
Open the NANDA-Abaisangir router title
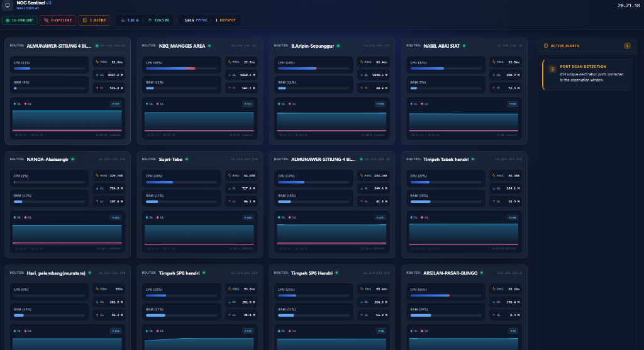(x=48, y=159)
